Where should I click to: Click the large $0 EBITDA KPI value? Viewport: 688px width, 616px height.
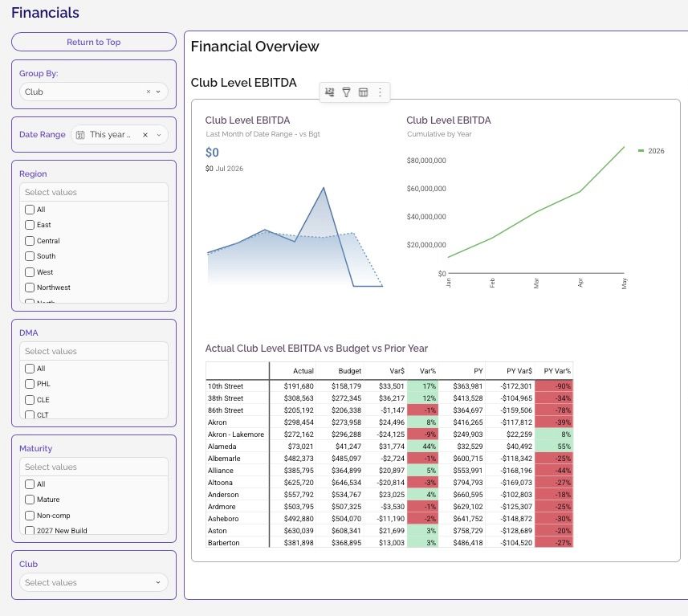tap(212, 153)
